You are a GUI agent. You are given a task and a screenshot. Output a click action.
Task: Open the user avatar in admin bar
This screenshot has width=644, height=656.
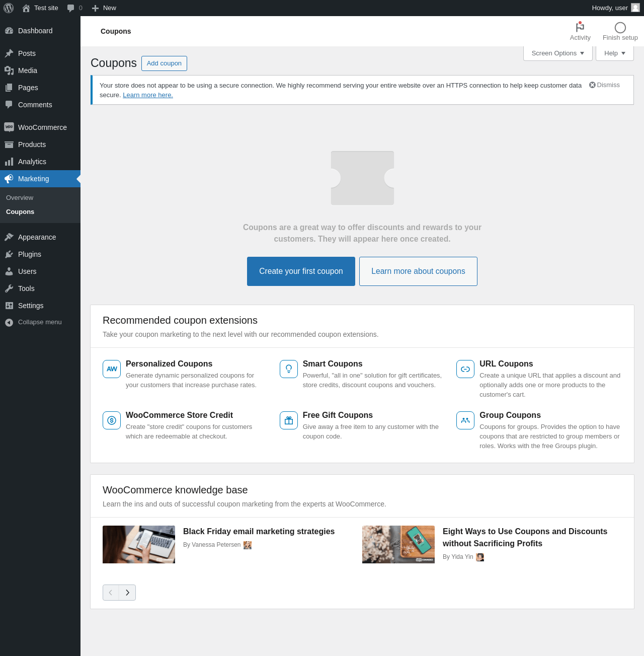(635, 8)
